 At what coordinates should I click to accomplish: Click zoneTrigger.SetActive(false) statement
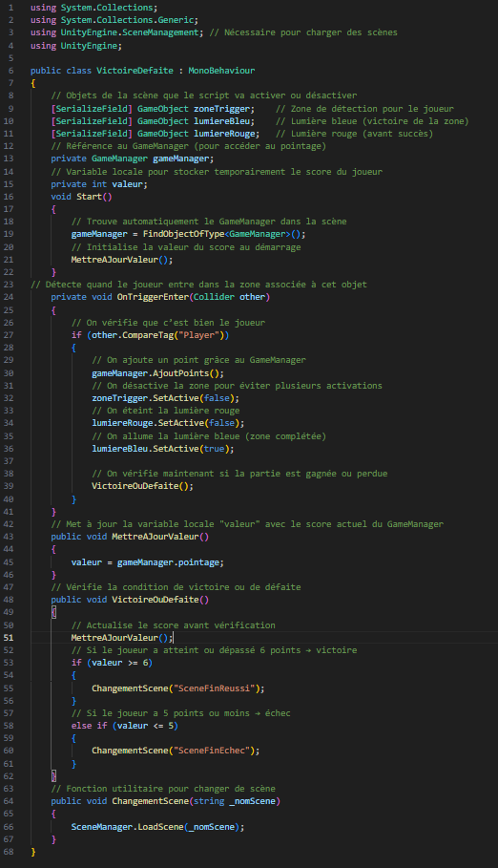pyautogui.click(x=165, y=398)
